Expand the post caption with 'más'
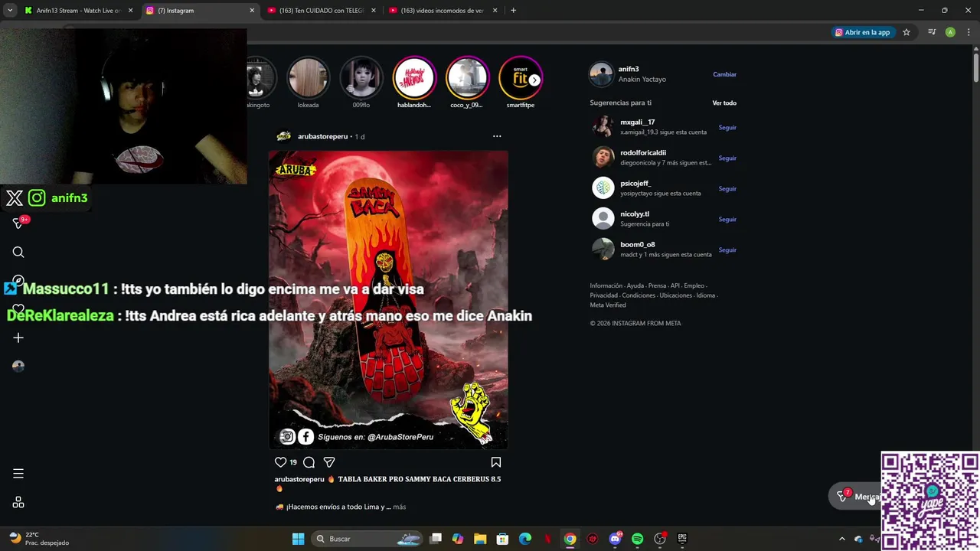This screenshot has width=980, height=551. point(399,507)
